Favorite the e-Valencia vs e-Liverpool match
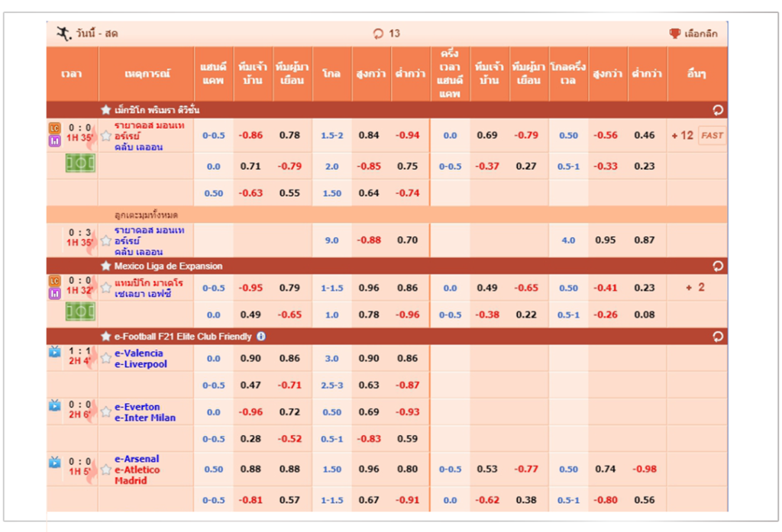Viewport: 782px width, 532px height. point(105,358)
